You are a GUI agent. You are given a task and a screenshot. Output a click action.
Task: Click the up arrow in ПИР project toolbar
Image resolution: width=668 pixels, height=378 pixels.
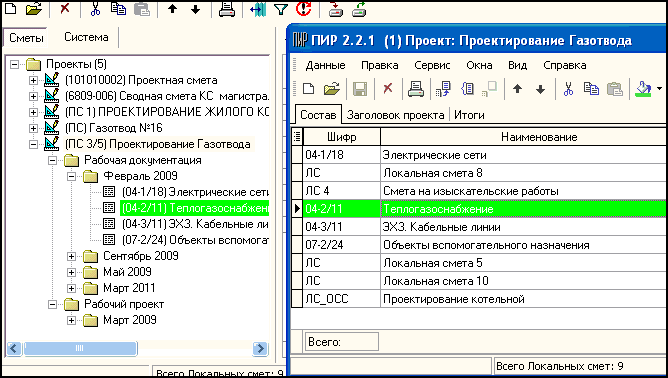[518, 89]
